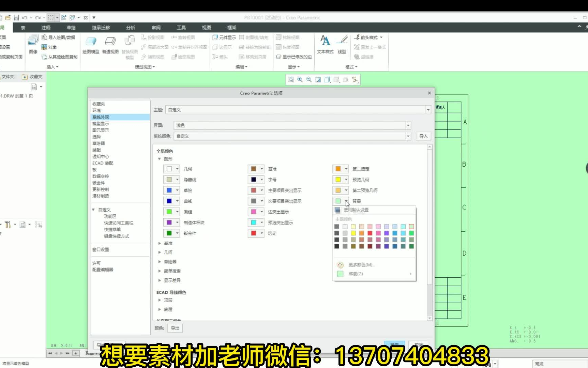Click the Redo arrow icon
Viewport: 588px width, 368px height.
[x=37, y=17]
